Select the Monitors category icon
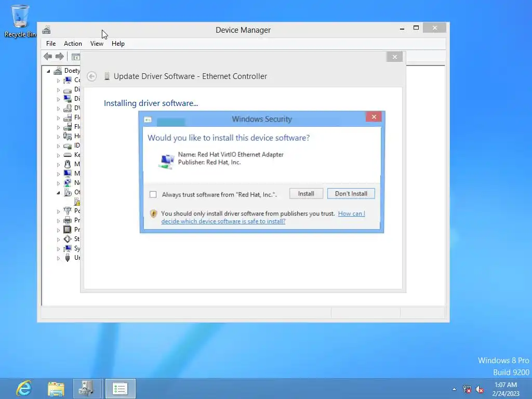532x399 pixels. click(68, 174)
